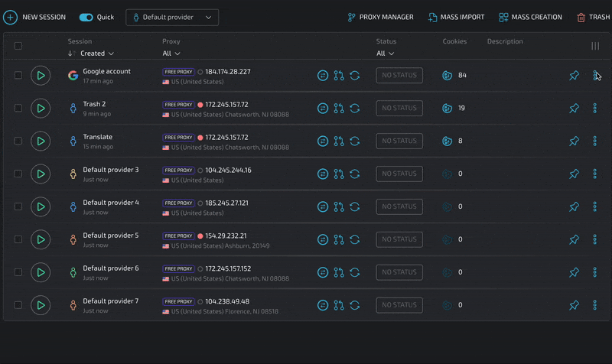The width and height of the screenshot is (612, 364).
Task: Click the refresh proxy icon for Default provider 4
Action: pyautogui.click(x=355, y=206)
